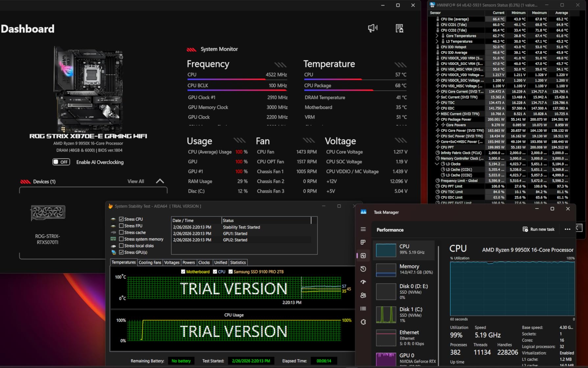
Task: Select GPU 0 in Task Manager performance list
Action: (404, 358)
